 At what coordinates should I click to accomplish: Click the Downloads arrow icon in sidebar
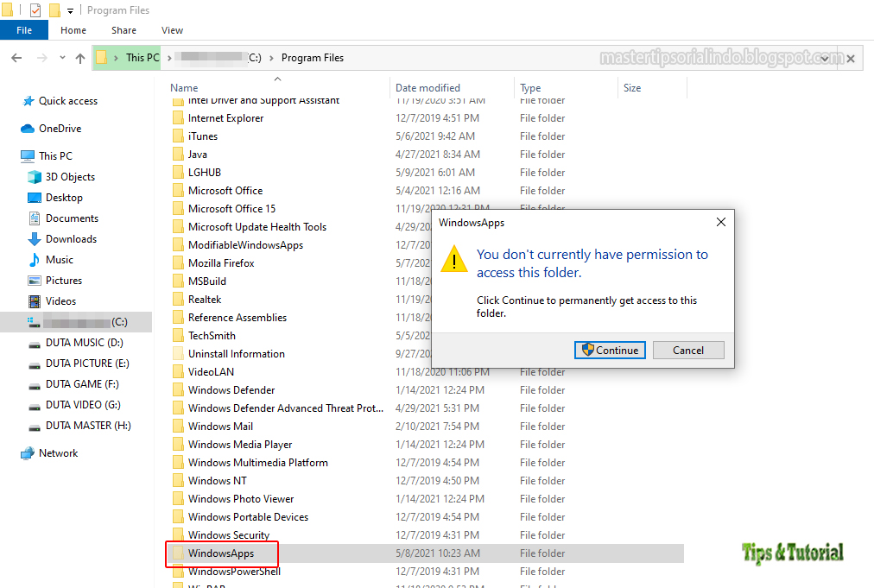click(x=35, y=239)
